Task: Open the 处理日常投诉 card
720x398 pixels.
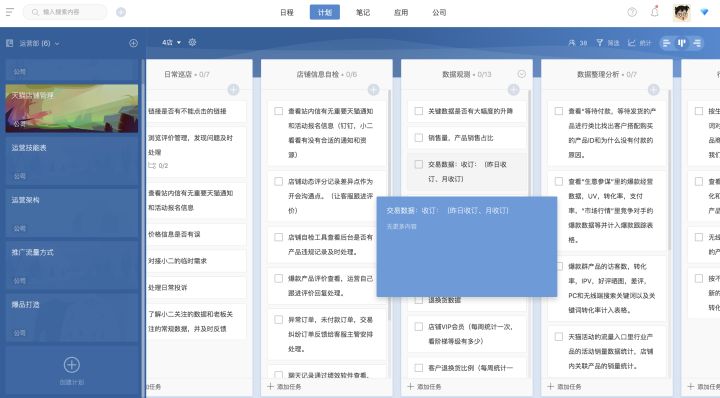Action: tap(197, 288)
